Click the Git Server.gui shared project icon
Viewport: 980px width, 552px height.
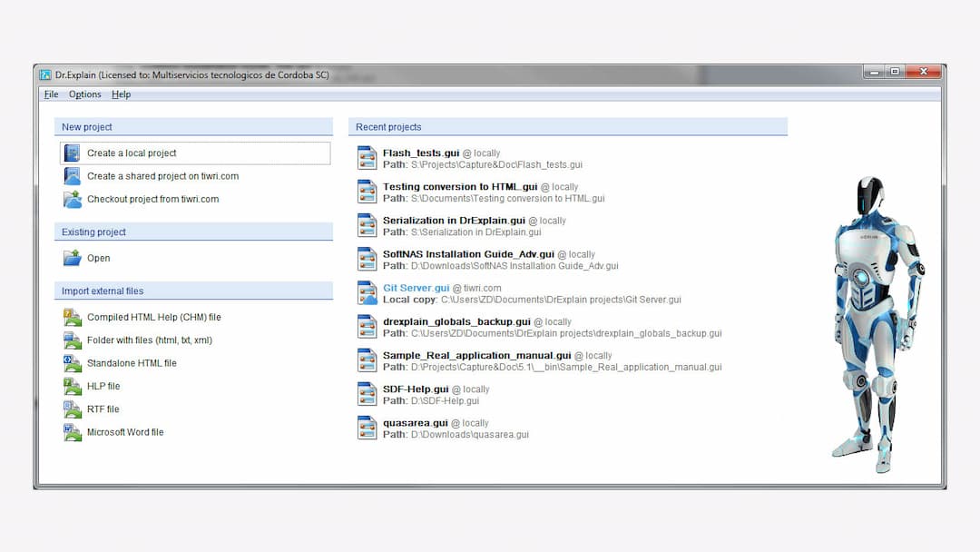(367, 292)
